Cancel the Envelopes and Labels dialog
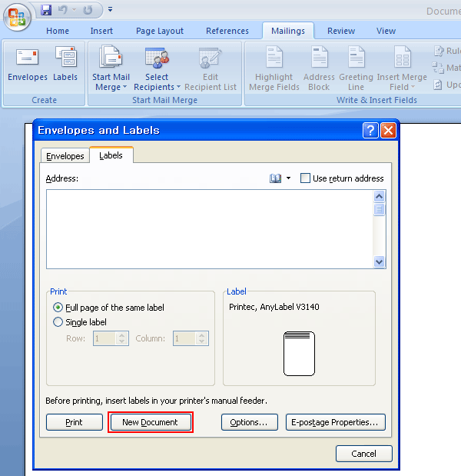The height and width of the screenshot is (476, 461). [364, 454]
